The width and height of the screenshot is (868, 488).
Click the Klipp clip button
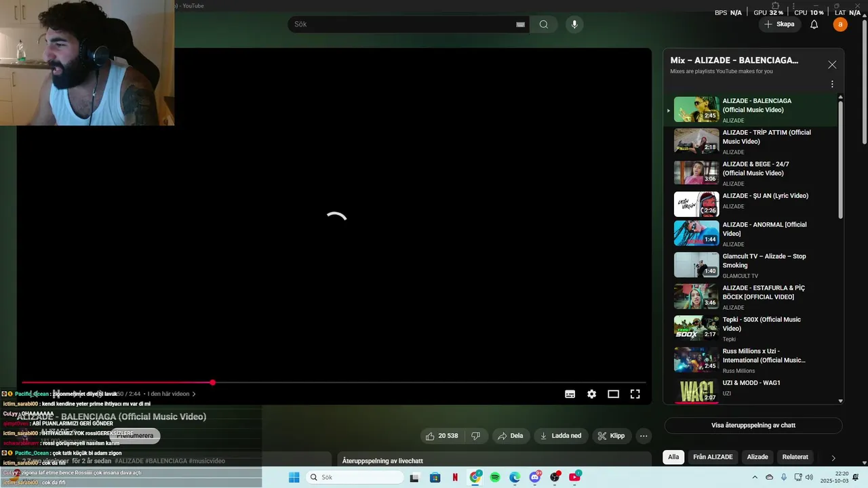pyautogui.click(x=612, y=436)
